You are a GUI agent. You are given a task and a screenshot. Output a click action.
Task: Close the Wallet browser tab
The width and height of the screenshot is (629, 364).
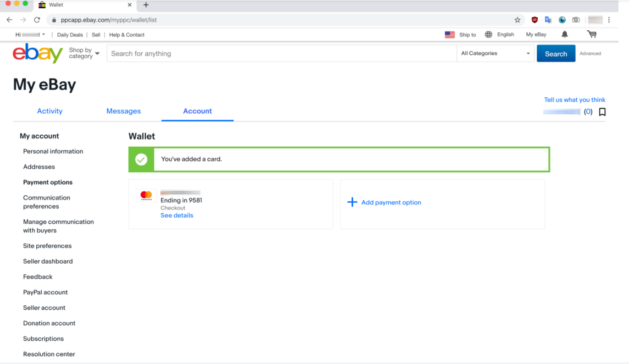[x=130, y=5]
